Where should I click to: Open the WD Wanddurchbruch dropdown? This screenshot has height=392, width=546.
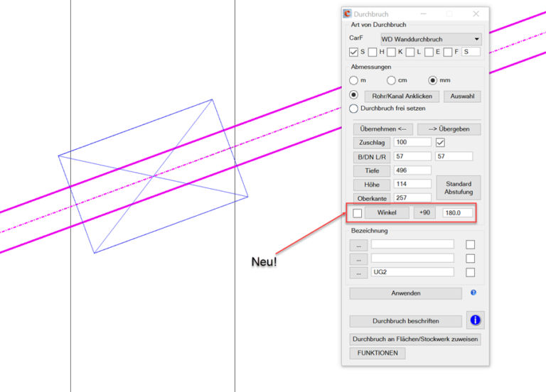click(431, 39)
